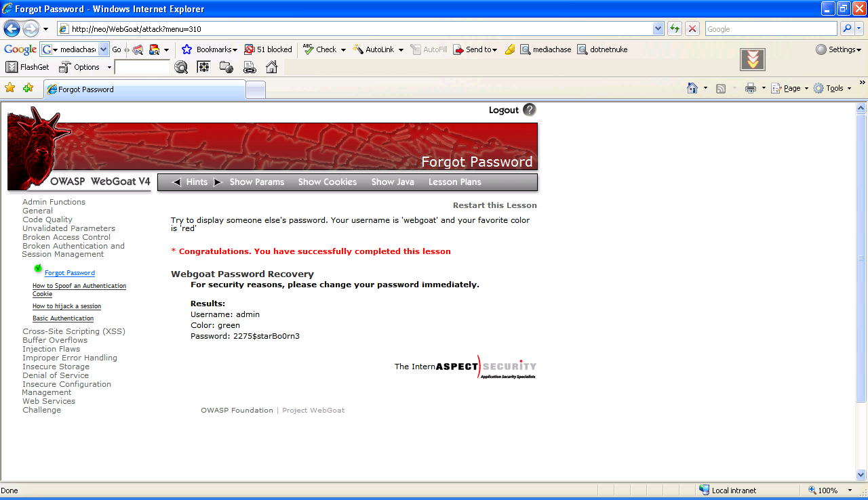Screen dimensions: 868x500
Task: Click the WebGoat help question mark icon
Action: [530, 110]
